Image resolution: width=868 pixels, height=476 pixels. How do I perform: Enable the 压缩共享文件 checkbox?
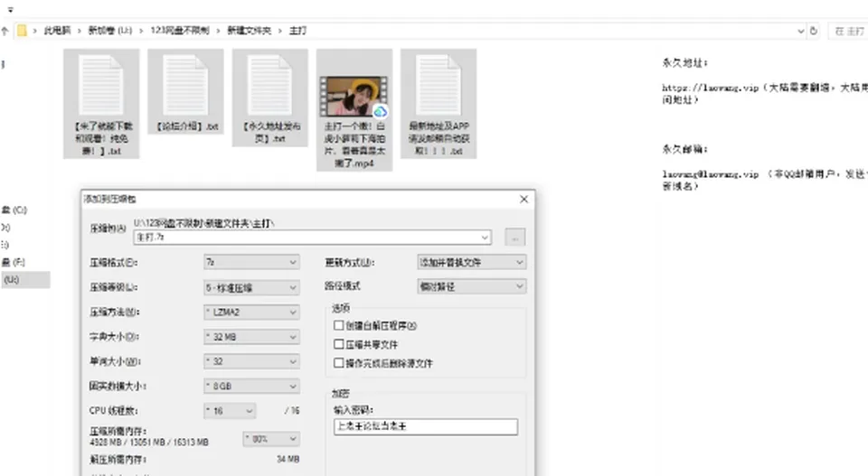[x=339, y=344]
